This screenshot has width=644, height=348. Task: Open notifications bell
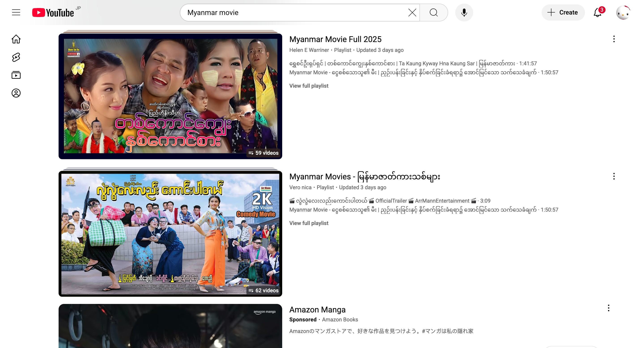598,13
